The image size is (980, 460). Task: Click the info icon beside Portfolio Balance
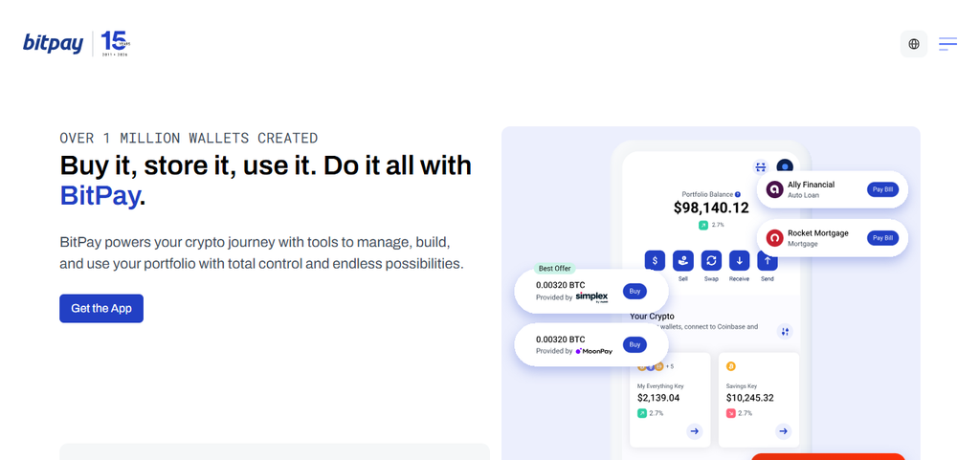(738, 194)
